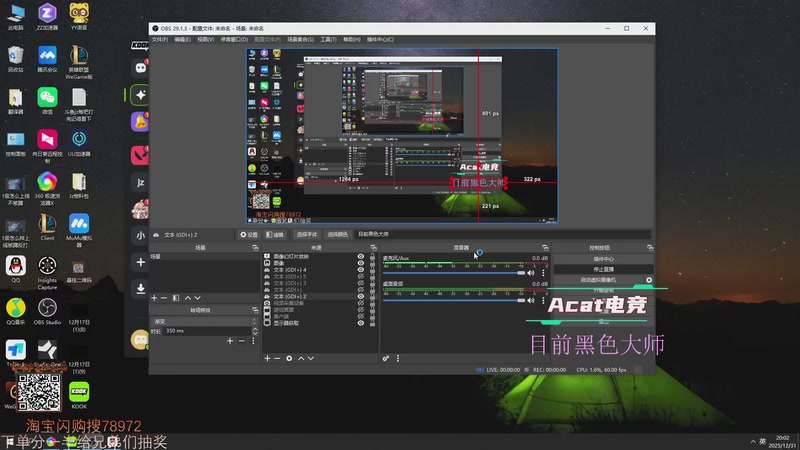This screenshot has height=450, width=800.
Task: Open OBS Studio desktop shortcut
Action: point(47,311)
